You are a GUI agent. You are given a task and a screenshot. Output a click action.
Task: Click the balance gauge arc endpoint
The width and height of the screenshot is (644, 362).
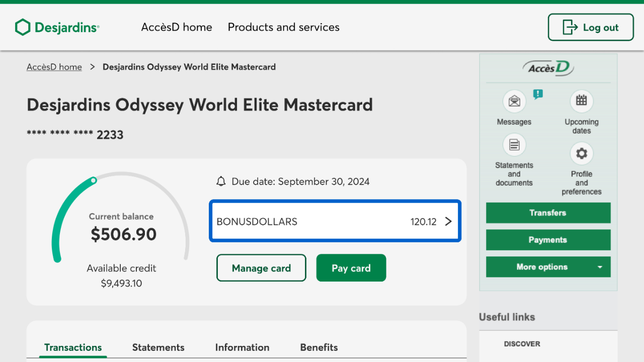click(94, 180)
